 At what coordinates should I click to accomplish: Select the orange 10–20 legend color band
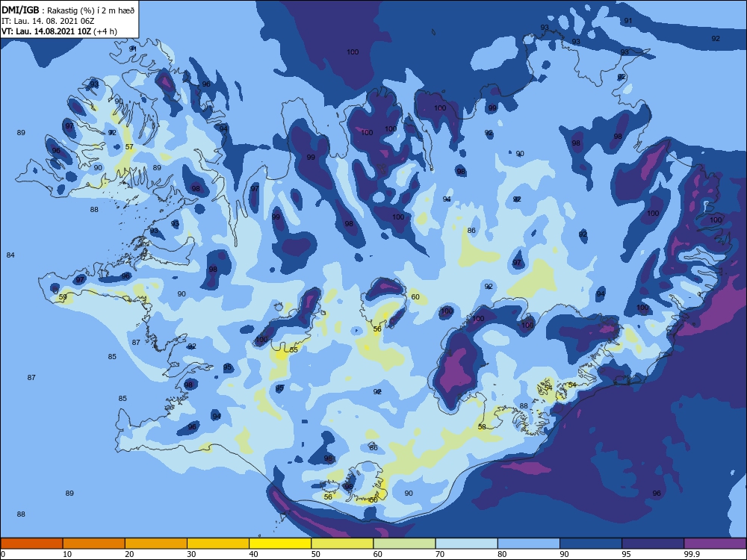94,544
